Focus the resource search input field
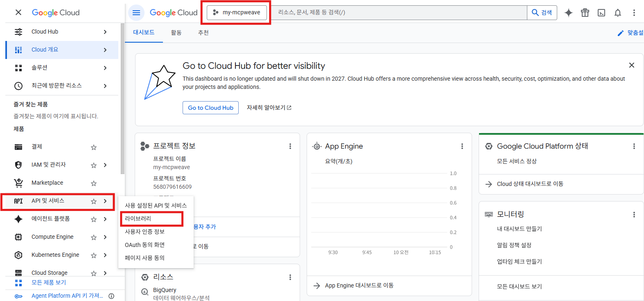The width and height of the screenshot is (644, 301). [x=400, y=13]
